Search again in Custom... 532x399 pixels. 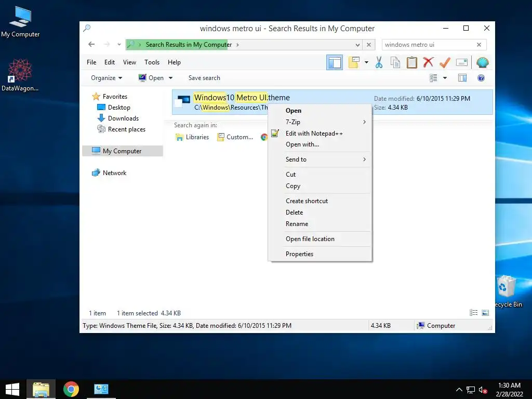tap(235, 137)
